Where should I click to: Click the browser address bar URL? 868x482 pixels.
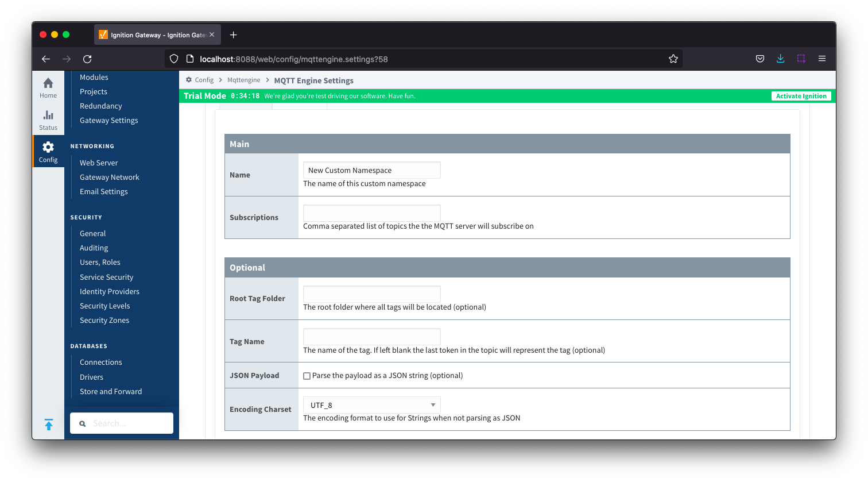pos(294,59)
